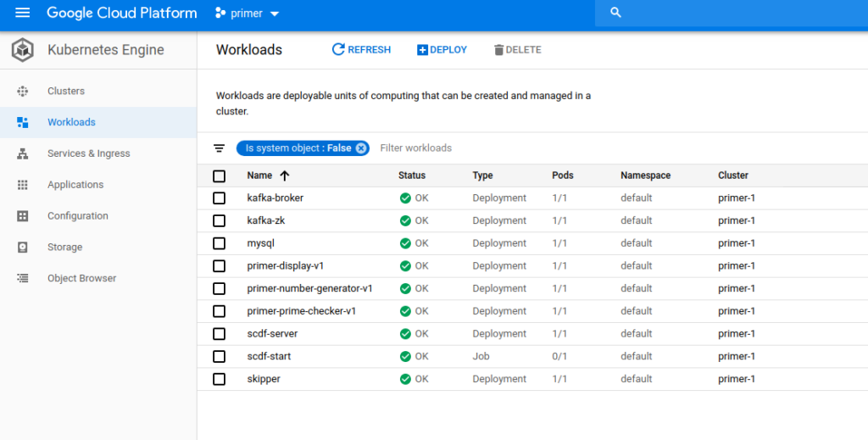Viewport: 868px width, 440px height.
Task: Open the scdf-server workload
Action: tap(272, 334)
